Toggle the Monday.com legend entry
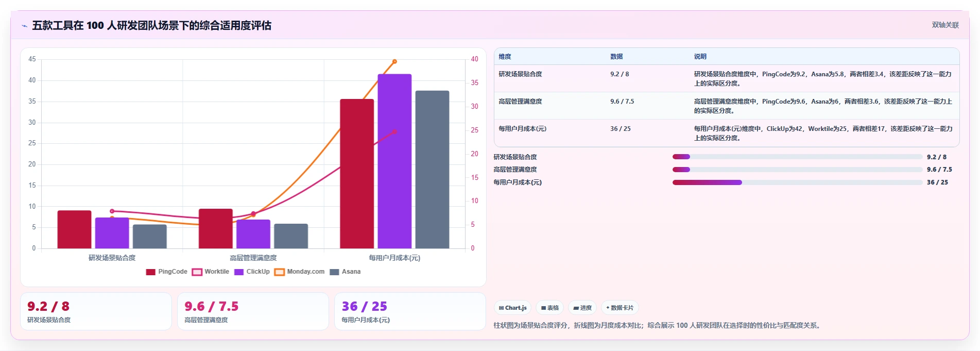The image size is (980, 351). click(x=300, y=272)
